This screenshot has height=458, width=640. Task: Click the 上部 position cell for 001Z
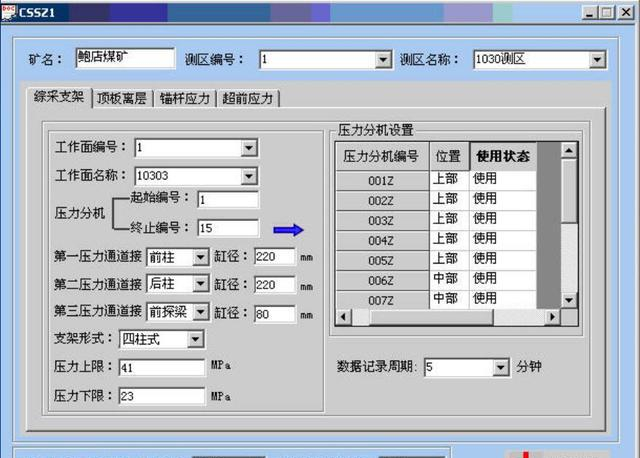[449, 180]
